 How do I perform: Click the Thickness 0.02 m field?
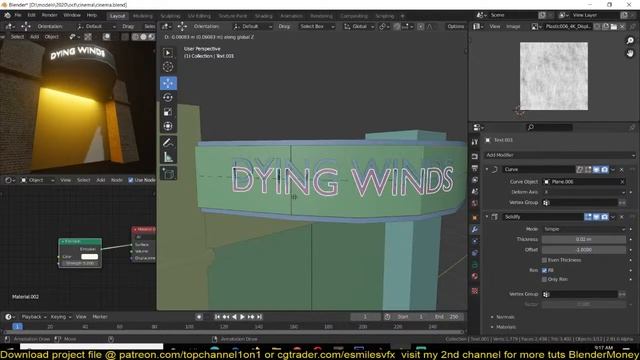coord(584,240)
